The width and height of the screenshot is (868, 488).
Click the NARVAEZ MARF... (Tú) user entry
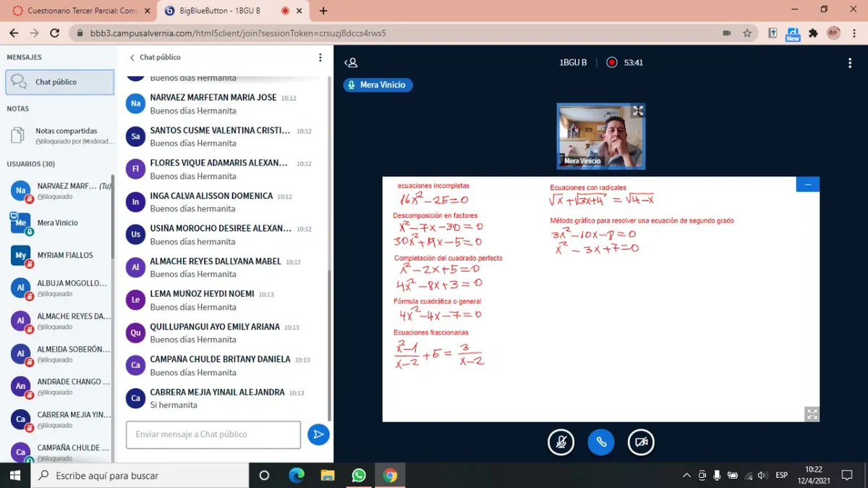coord(60,190)
